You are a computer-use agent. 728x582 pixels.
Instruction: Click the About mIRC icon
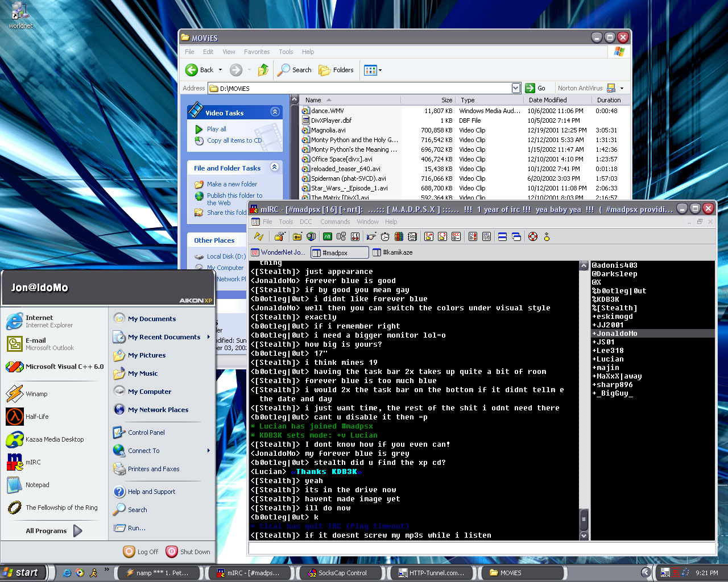coord(547,236)
